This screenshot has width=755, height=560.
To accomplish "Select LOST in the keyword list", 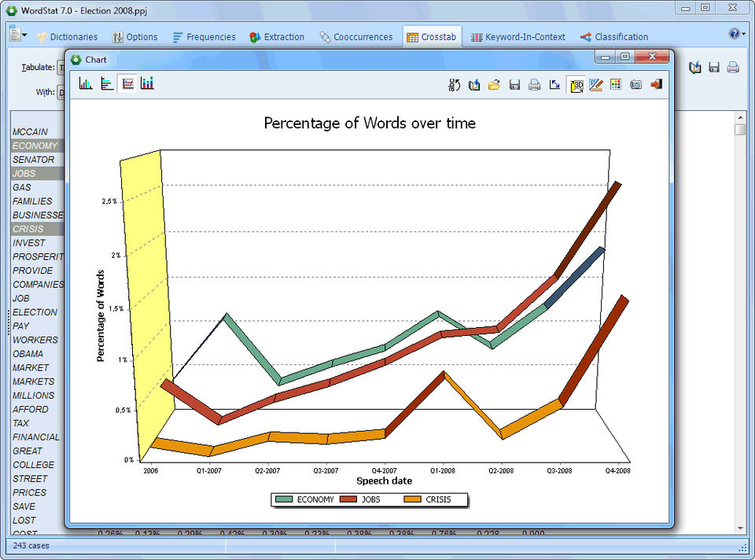I will tap(38, 521).
